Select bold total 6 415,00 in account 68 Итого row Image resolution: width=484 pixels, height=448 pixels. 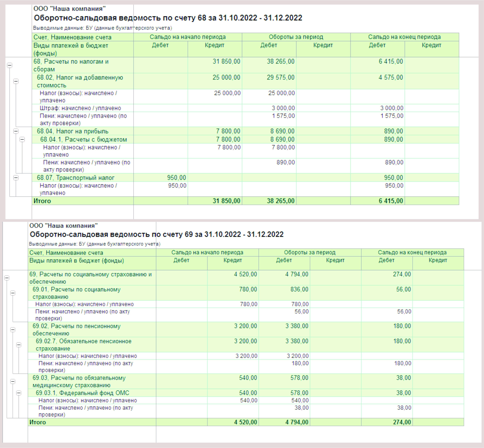pyautogui.click(x=391, y=201)
